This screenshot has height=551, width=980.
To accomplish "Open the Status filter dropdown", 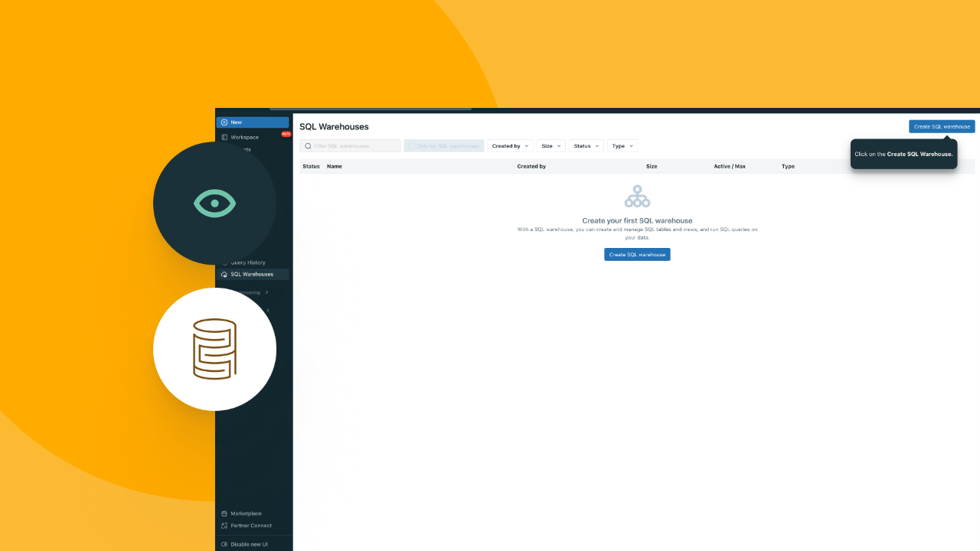I will click(586, 146).
